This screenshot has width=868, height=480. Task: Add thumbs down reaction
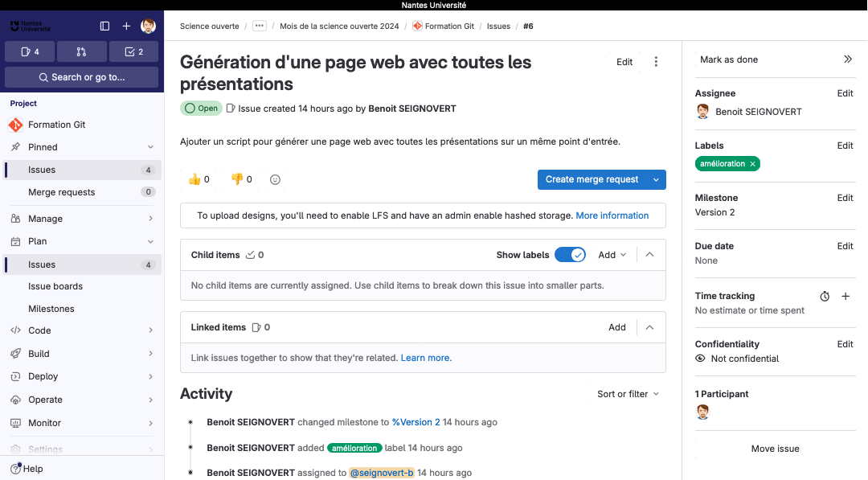pos(241,179)
